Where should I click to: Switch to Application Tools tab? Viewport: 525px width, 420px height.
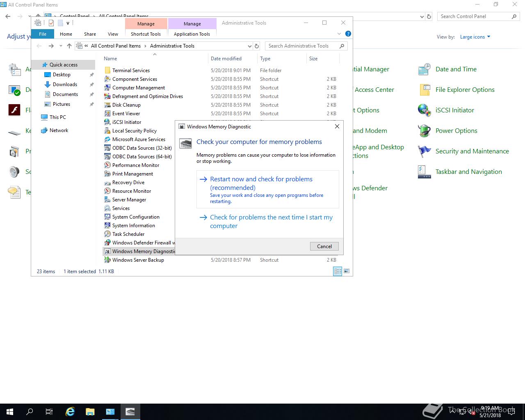point(192,34)
